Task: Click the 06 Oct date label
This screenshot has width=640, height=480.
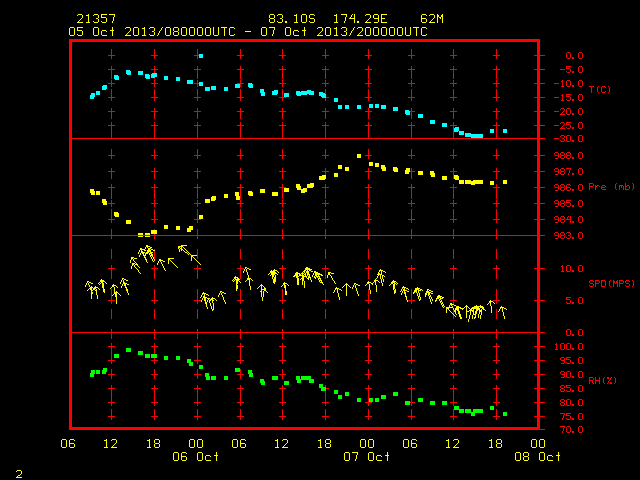Action: (196, 456)
